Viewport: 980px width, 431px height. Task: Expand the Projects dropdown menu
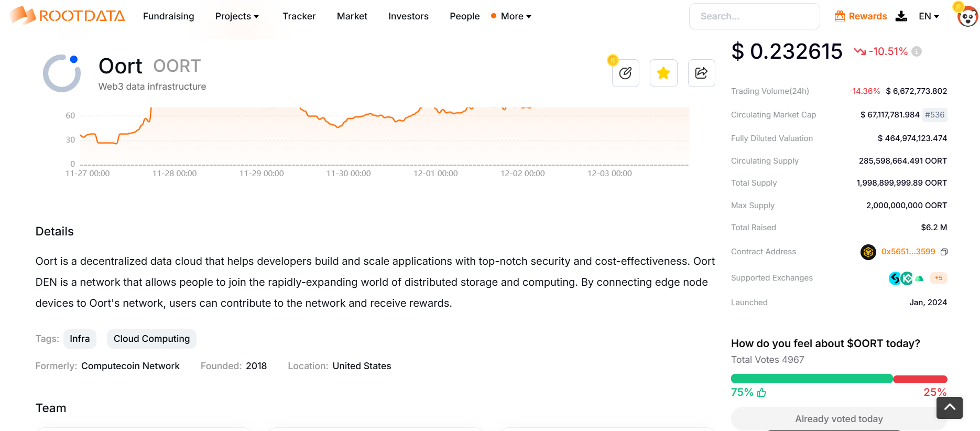point(237,16)
